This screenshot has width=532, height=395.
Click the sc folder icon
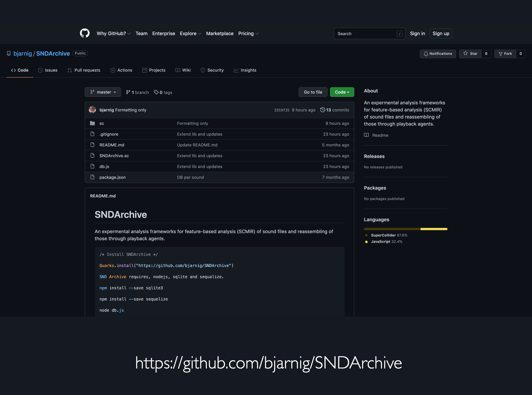click(92, 123)
